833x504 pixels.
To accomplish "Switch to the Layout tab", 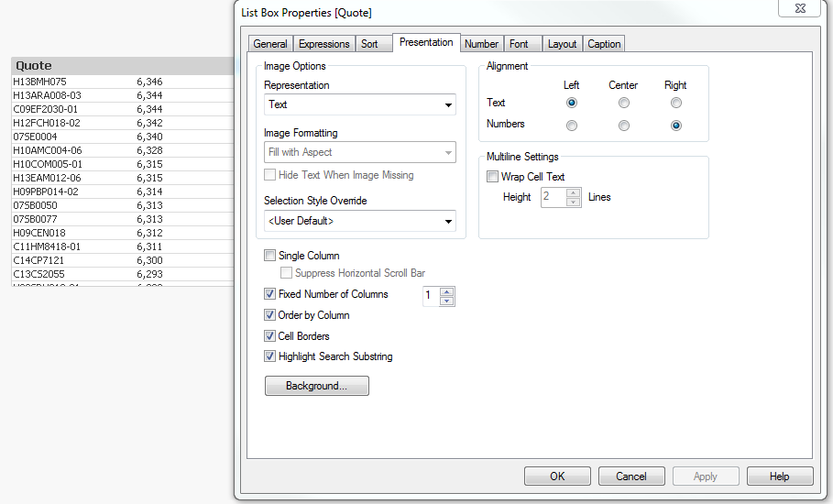I will [x=562, y=44].
